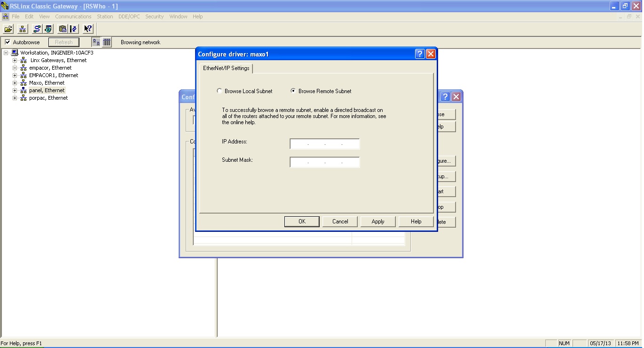644x348 pixels.
Task: Select 'Workstation, INGENIER-10ACF3' in the tree
Action: pyautogui.click(x=57, y=53)
